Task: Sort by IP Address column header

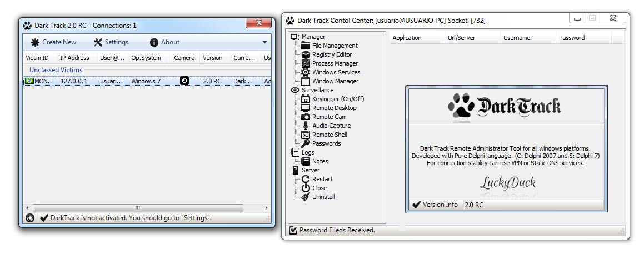Action: click(77, 58)
